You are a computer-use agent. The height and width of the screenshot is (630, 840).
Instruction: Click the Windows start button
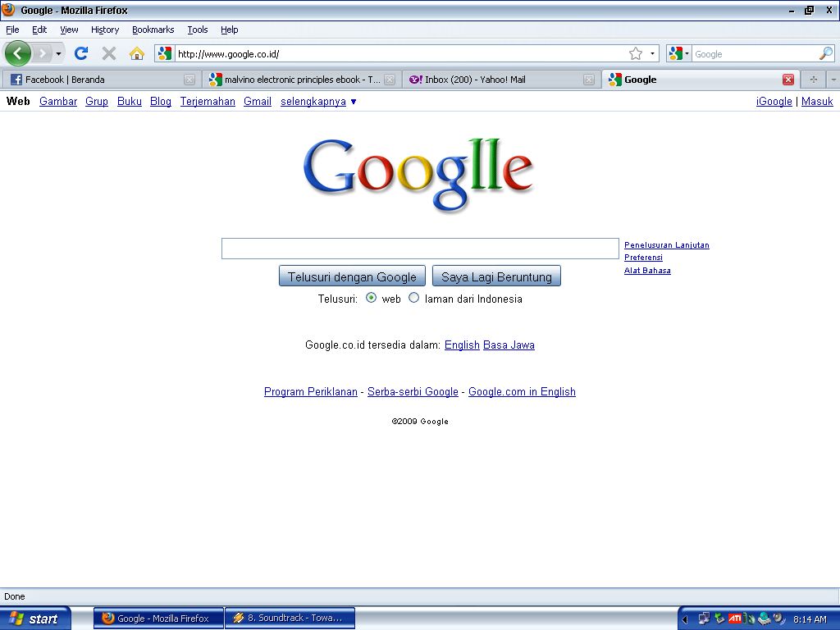pos(34,619)
